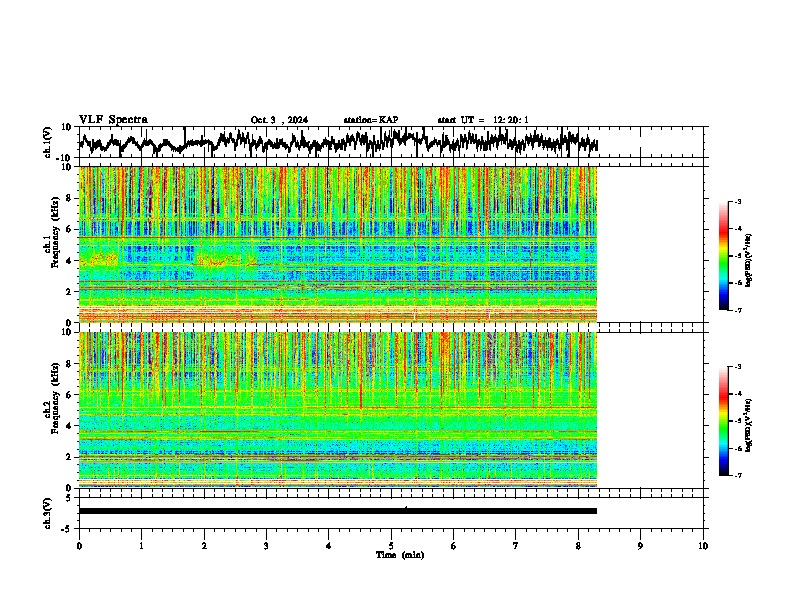Click the "3" tick on the time axis
Image resolution: width=792 pixels, height=612 pixels.
(266, 546)
